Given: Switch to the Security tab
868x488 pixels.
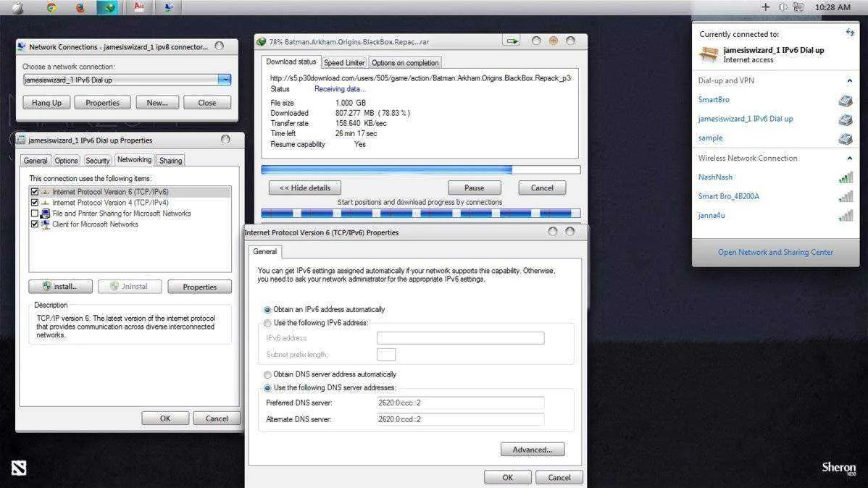Looking at the screenshot, I should coord(97,161).
